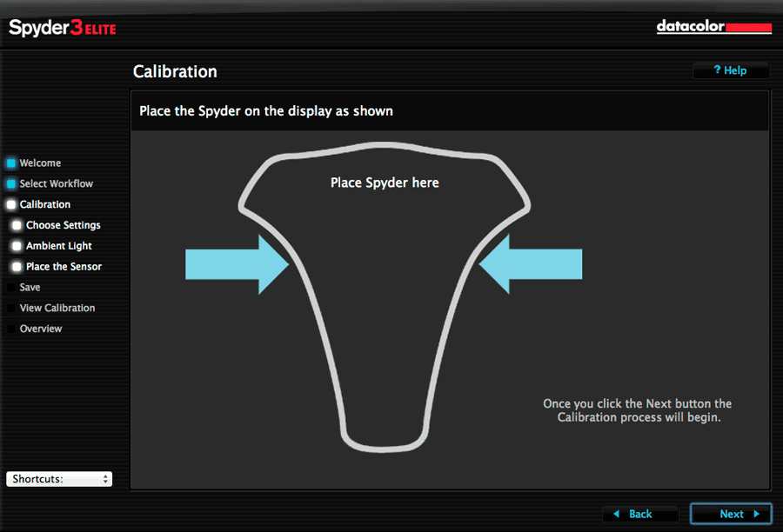This screenshot has width=783, height=532.
Task: Click the datacolor logo
Action: (714, 26)
